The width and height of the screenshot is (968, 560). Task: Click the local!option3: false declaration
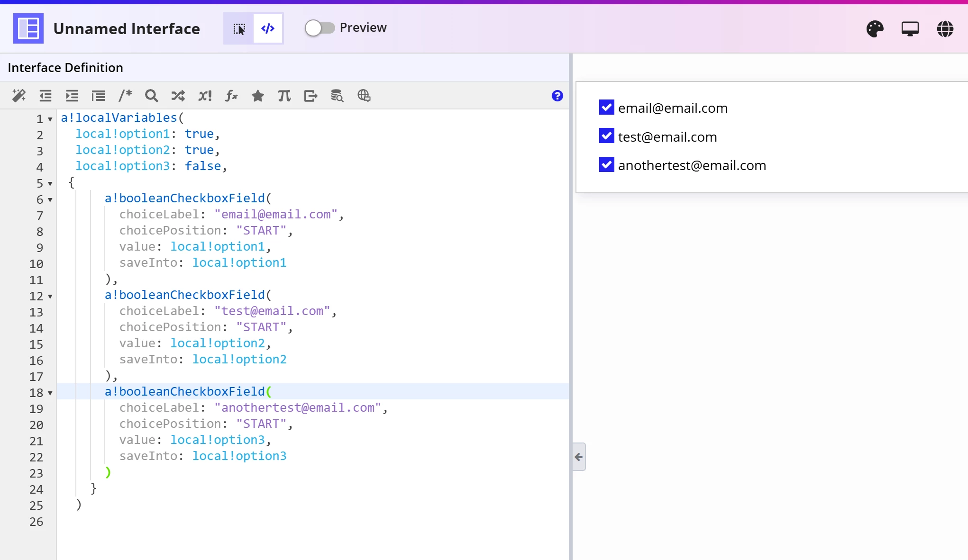pos(151,166)
